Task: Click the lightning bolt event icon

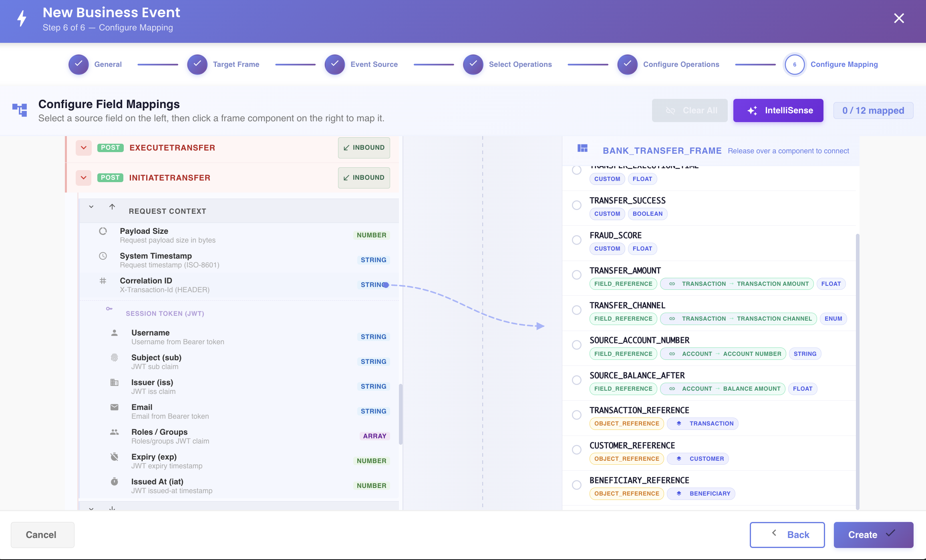Action: tap(22, 18)
